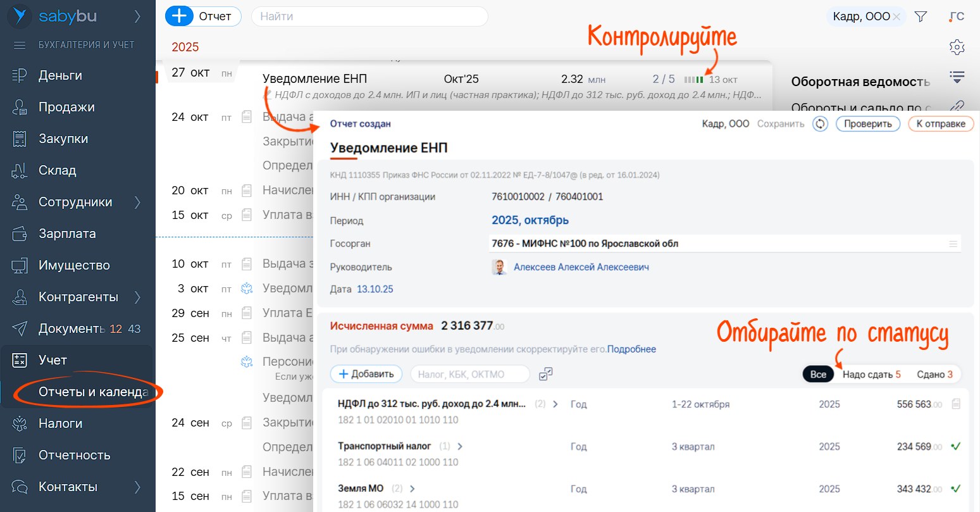Screen dimensions: 980x512
Task: Toggle the multi-select checkbox icon near Добавить
Action: coord(545,375)
